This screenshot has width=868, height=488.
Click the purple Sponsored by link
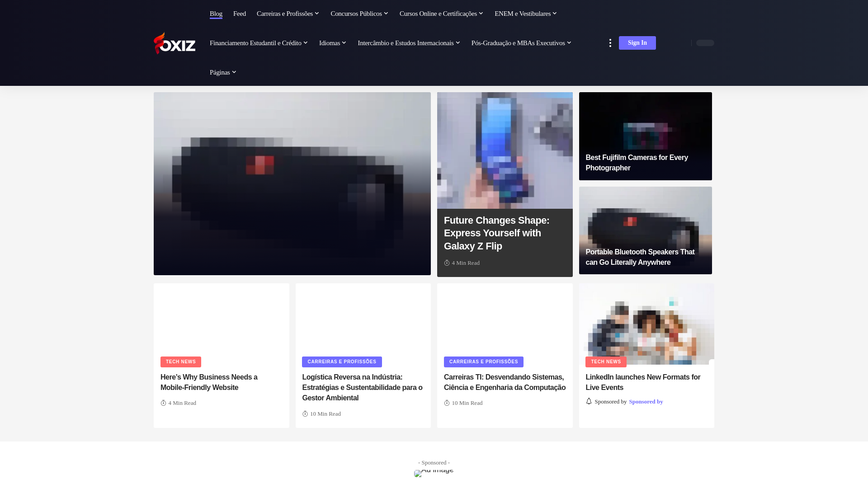point(646,402)
